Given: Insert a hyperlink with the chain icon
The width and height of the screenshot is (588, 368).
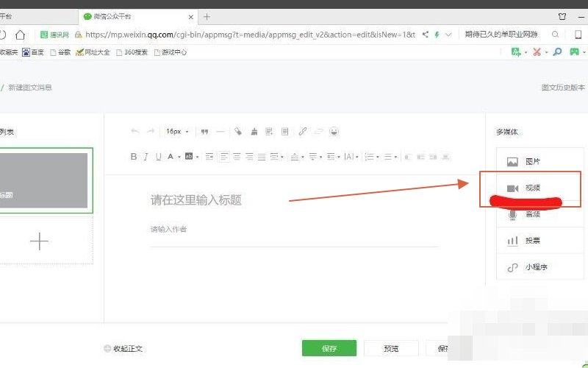Looking at the screenshot, I should 303,132.
